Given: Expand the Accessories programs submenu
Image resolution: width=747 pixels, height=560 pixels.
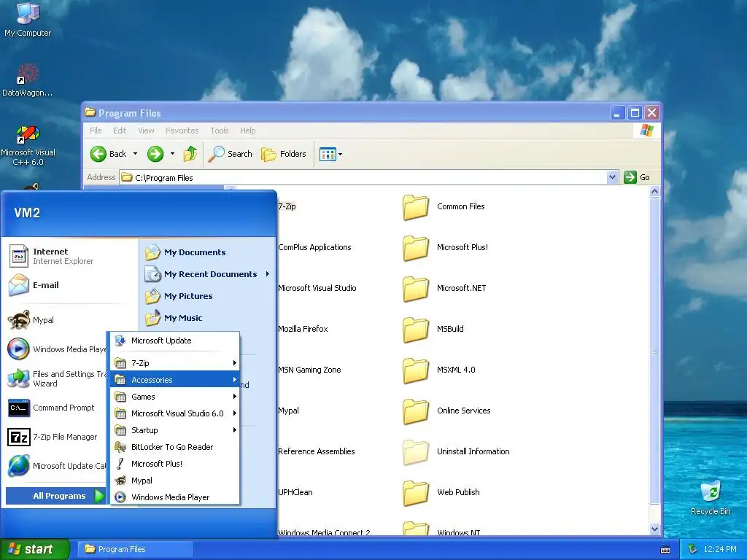Looking at the screenshot, I should (175, 379).
